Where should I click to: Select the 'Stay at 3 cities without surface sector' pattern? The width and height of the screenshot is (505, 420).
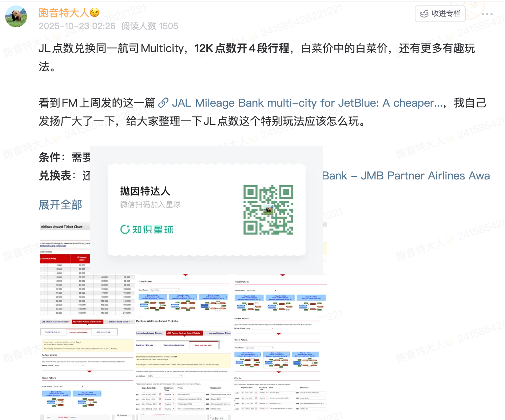[x=311, y=297]
